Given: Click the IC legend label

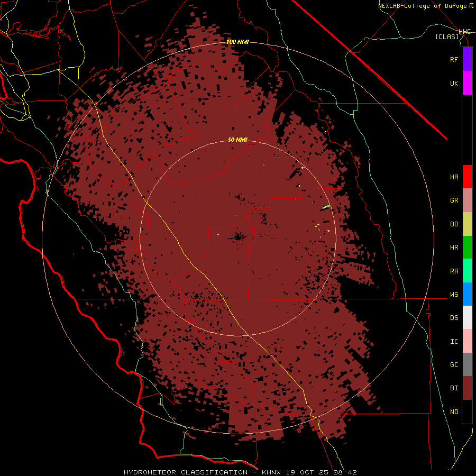Looking at the screenshot, I should 454,342.
